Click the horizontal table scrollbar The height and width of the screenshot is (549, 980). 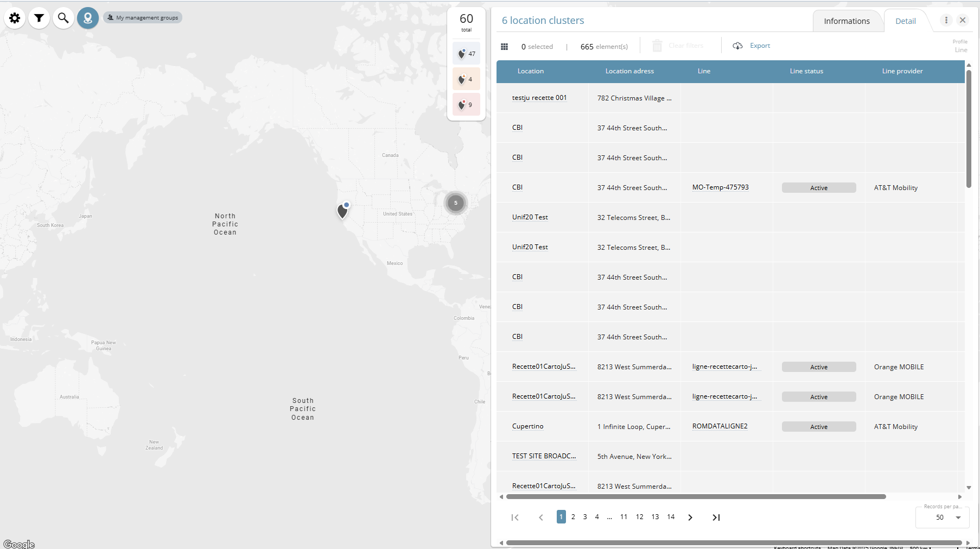[x=696, y=496]
